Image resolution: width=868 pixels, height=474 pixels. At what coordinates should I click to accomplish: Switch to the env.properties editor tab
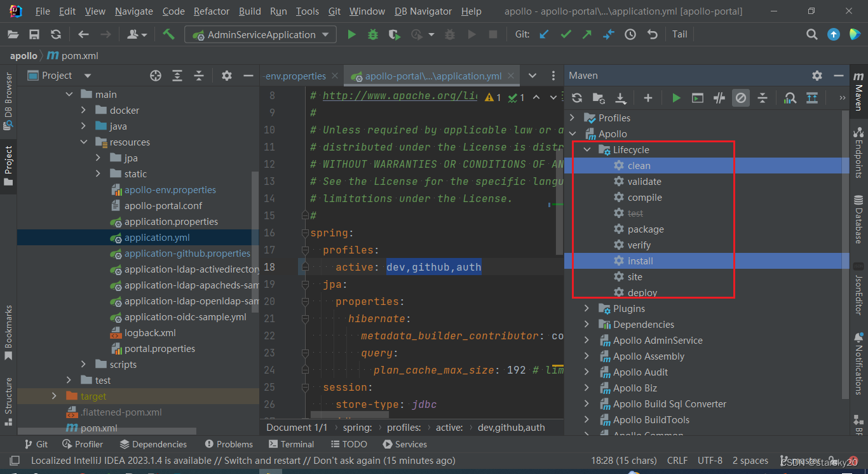(x=295, y=76)
